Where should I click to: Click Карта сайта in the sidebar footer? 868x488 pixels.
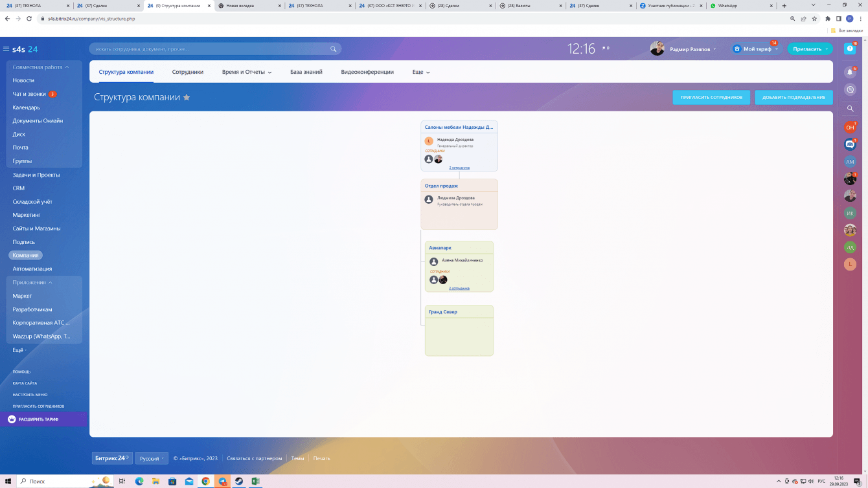[x=25, y=383]
